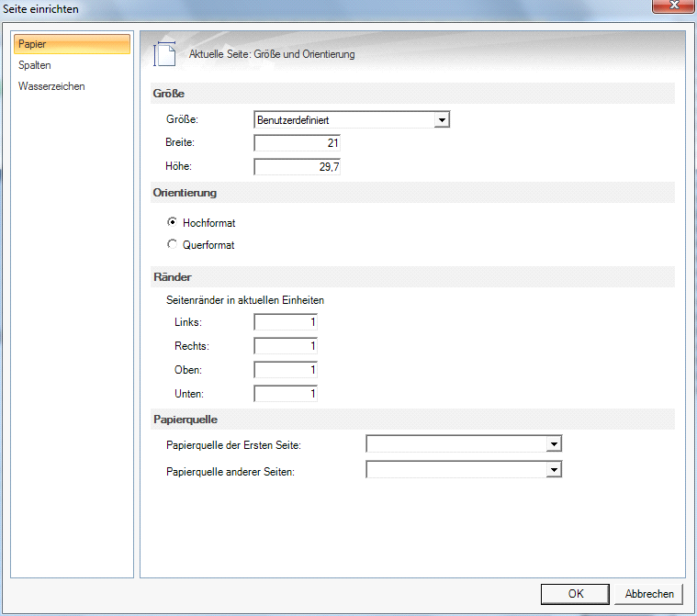The image size is (697, 616).
Task: Select the Oben margin field
Action: [x=286, y=370]
